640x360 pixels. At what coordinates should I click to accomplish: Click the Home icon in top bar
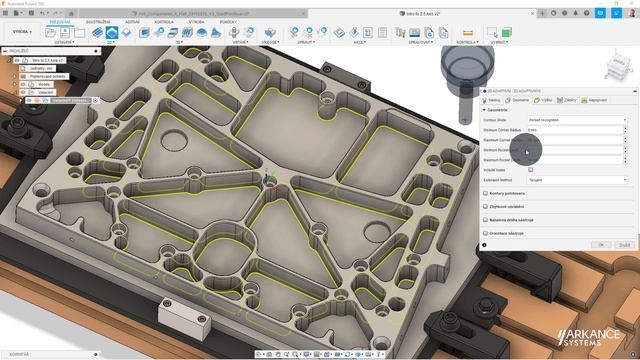pyautogui.click(x=71, y=13)
